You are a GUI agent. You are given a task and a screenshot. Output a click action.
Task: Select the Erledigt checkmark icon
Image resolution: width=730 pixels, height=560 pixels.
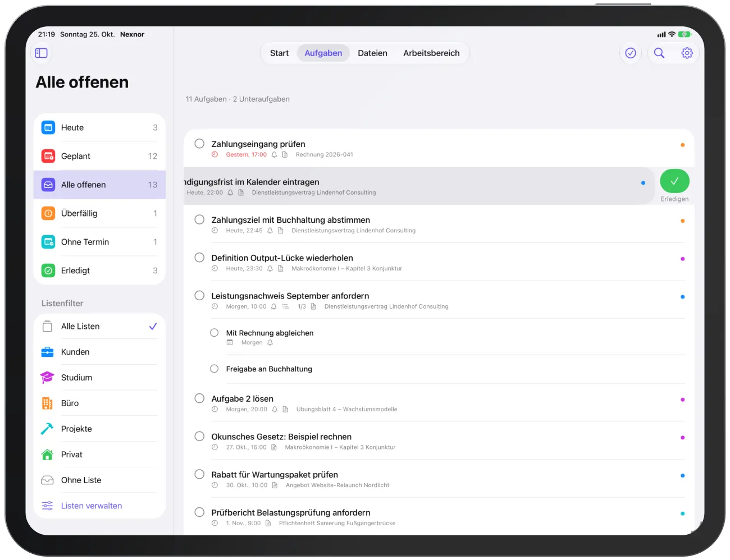pyautogui.click(x=48, y=270)
